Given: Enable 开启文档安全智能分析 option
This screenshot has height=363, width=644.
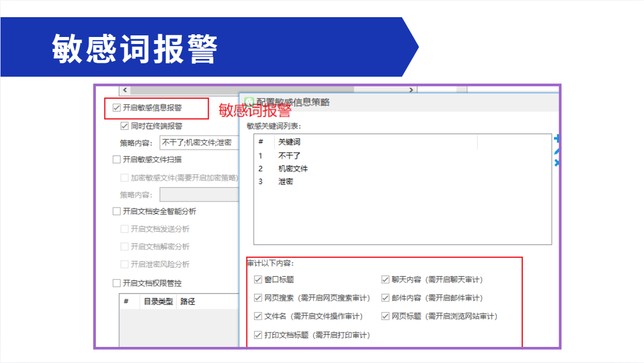Looking at the screenshot, I should coord(117,211).
